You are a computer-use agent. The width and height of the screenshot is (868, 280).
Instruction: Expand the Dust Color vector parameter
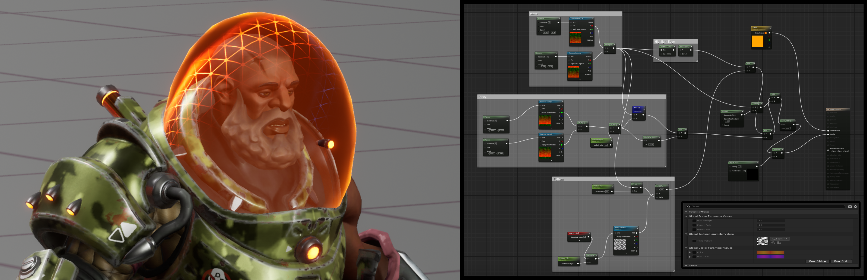click(690, 257)
